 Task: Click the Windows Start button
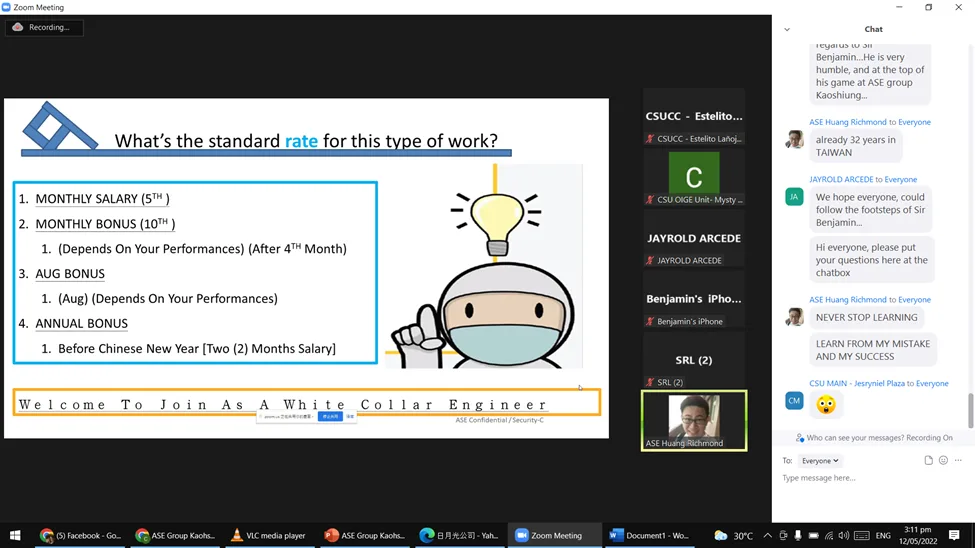tap(15, 536)
